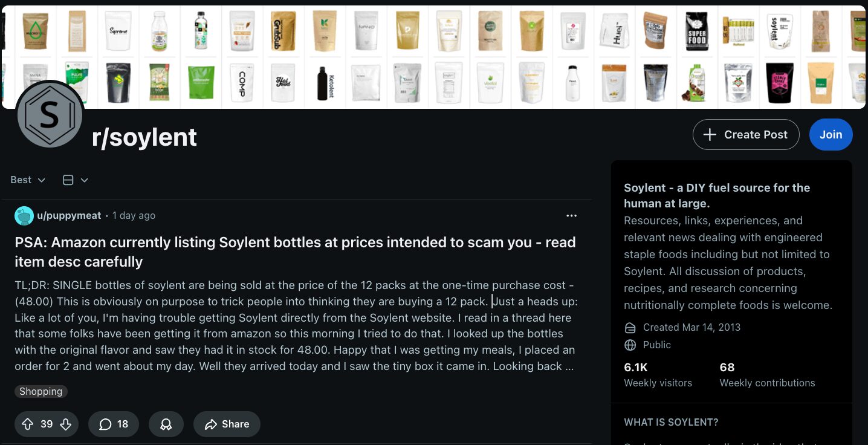Open the post options ellipsis icon
The height and width of the screenshot is (445, 868).
571,215
